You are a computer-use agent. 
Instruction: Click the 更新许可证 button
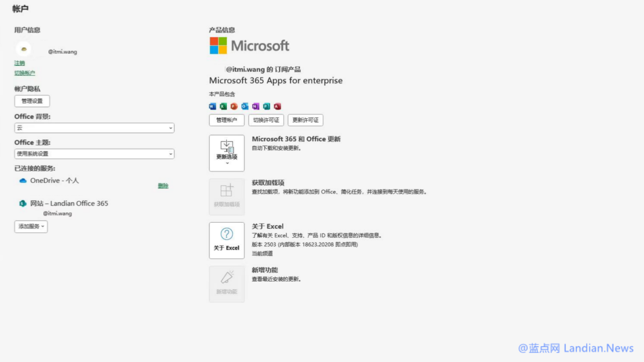pos(305,120)
